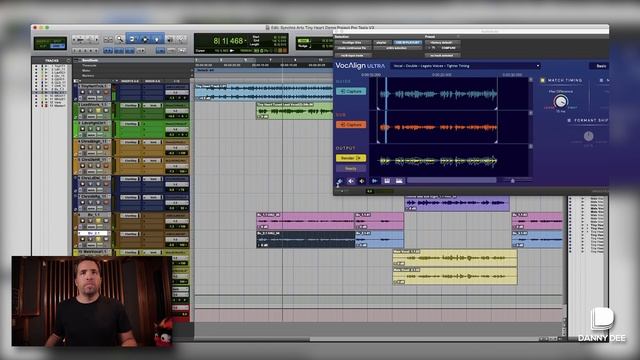Click the Formant Shift knob
Screen dimensions: 640x360
pos(588,136)
